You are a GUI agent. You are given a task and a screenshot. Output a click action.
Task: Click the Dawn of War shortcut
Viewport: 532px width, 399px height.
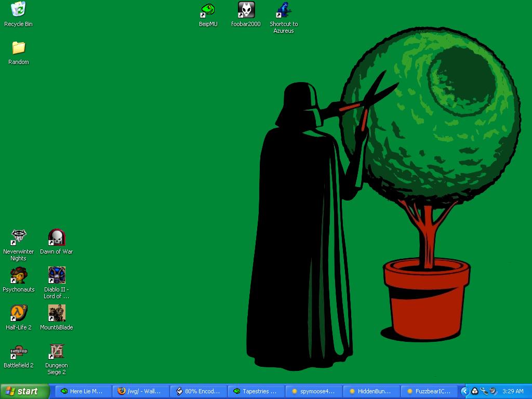click(57, 242)
